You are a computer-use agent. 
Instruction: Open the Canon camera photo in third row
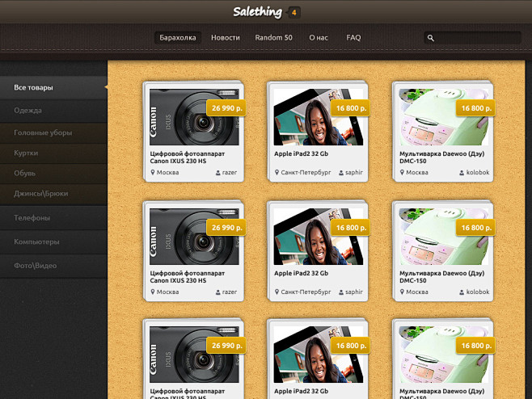coord(194,355)
